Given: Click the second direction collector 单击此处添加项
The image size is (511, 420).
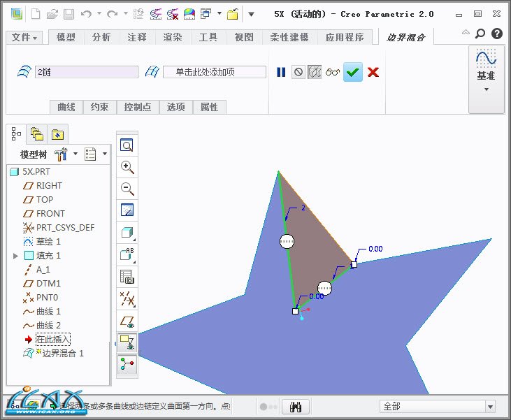Looking at the screenshot, I should click(x=215, y=72).
